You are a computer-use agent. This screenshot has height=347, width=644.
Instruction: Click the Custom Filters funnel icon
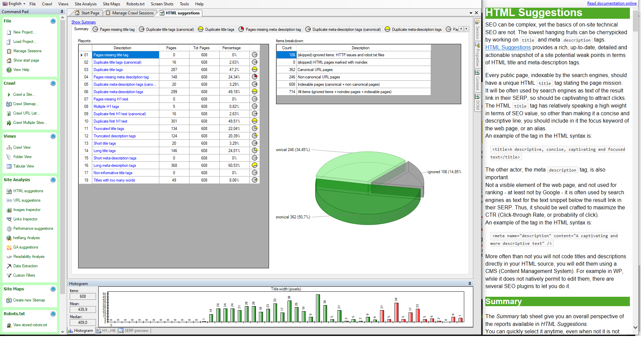point(9,276)
